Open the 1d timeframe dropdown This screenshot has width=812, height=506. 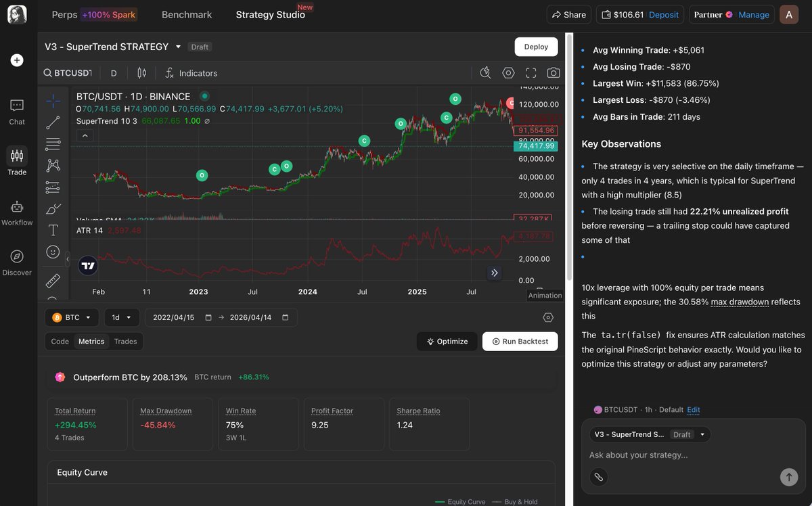(122, 317)
